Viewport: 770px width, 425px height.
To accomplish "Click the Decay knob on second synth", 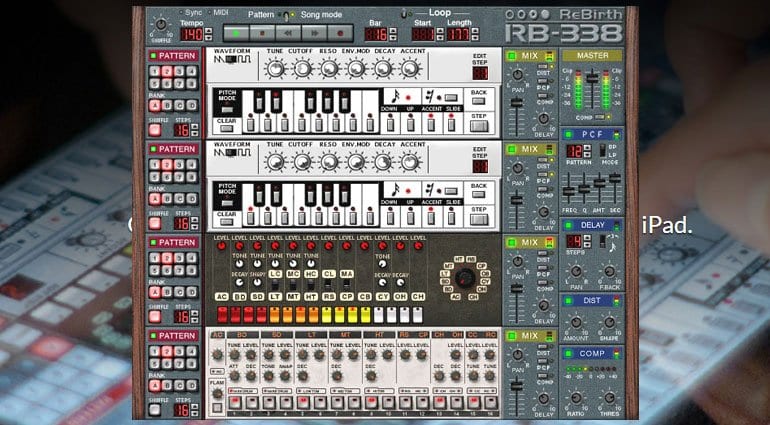I will (384, 162).
